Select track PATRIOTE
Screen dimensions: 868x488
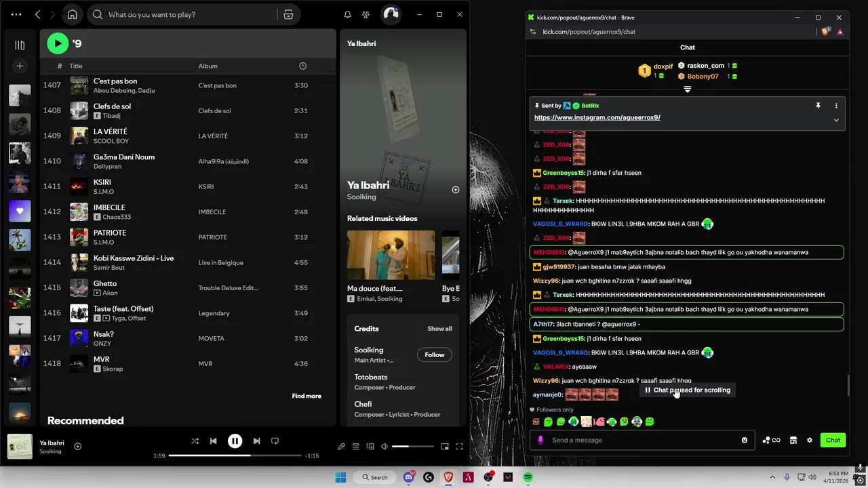[x=187, y=237]
